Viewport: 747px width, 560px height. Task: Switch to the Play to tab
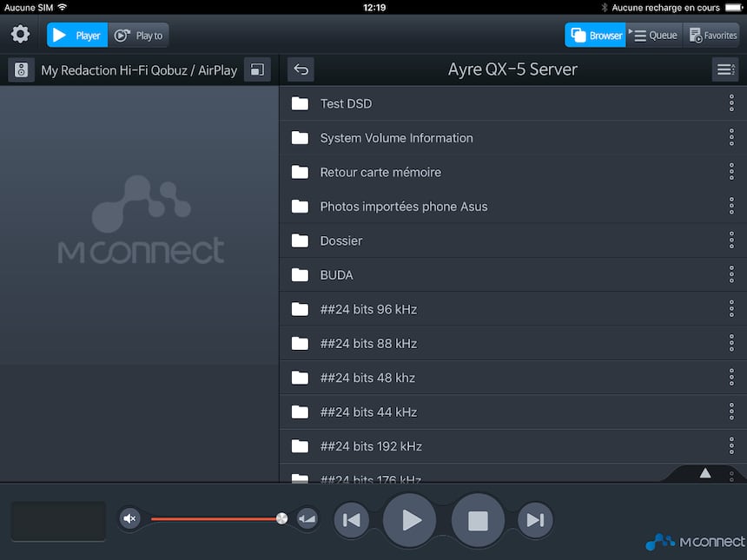point(139,36)
